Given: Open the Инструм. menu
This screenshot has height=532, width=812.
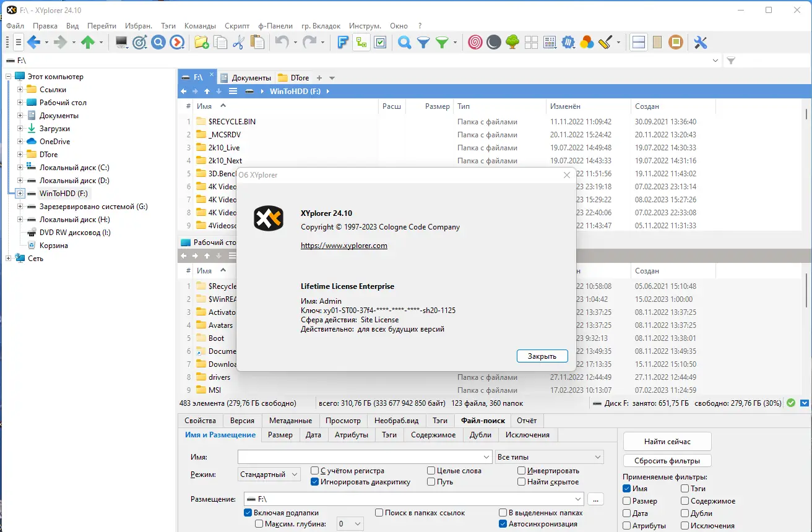Looking at the screenshot, I should [365, 26].
